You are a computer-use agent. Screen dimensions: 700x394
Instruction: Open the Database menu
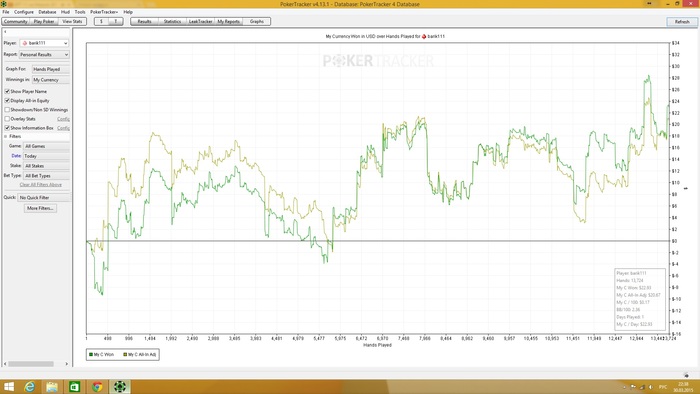(x=47, y=12)
